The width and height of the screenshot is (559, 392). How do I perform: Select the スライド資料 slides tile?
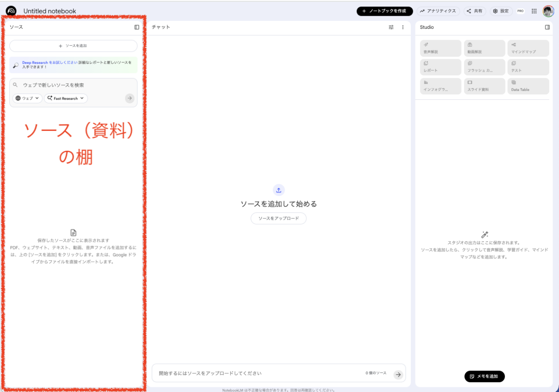click(x=484, y=86)
